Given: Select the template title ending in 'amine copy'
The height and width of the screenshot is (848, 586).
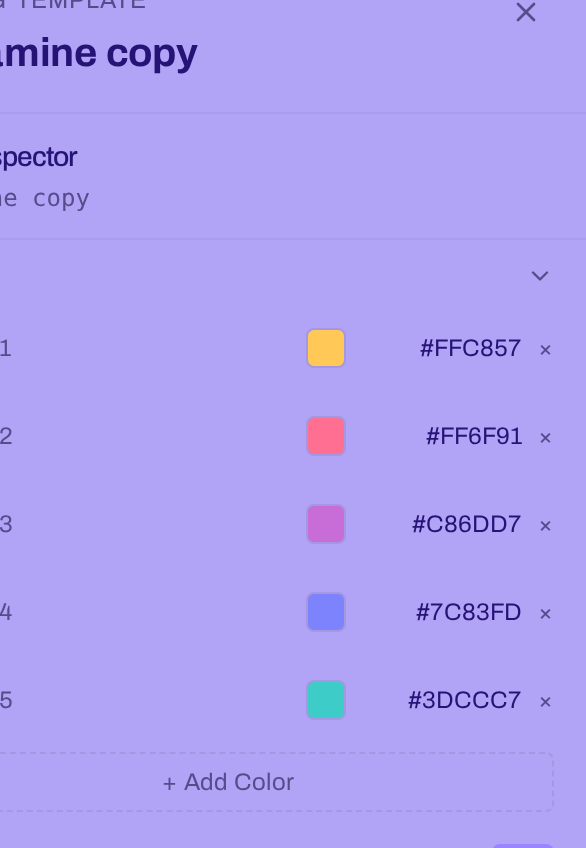Looking at the screenshot, I should [98, 54].
